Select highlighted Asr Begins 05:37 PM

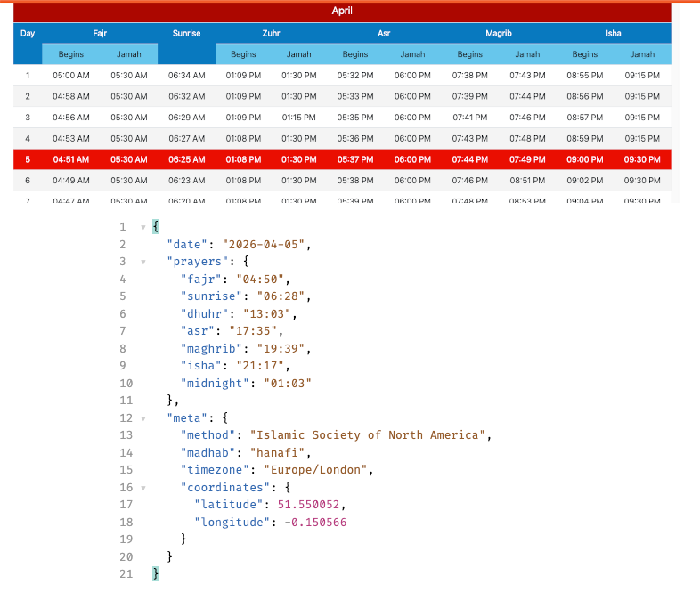[355, 159]
